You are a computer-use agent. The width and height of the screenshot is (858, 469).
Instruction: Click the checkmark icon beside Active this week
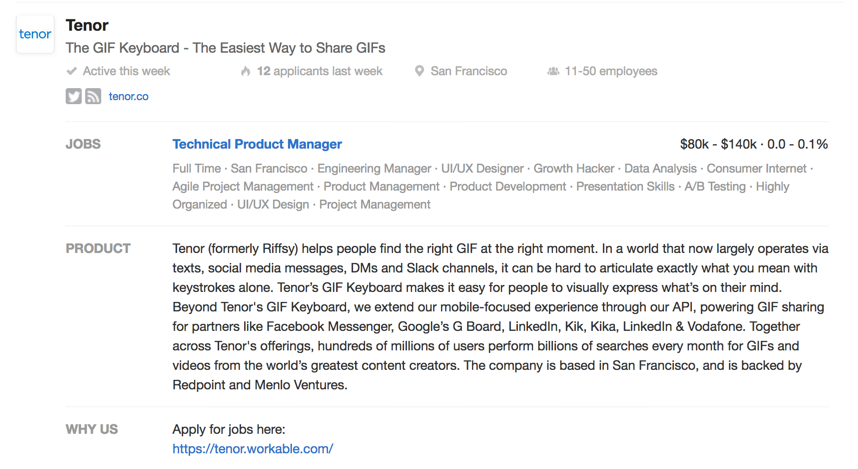(71, 71)
